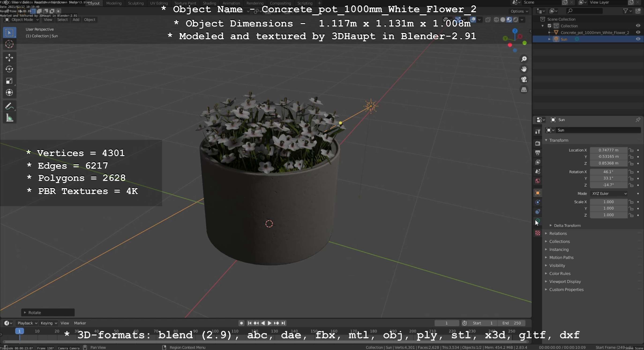644x350 pixels.
Task: Open the Texture properties checker tab
Action: (x=538, y=233)
